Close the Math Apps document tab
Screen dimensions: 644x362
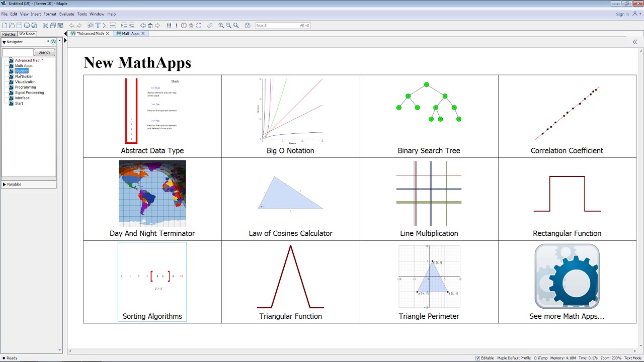pyautogui.click(x=143, y=34)
